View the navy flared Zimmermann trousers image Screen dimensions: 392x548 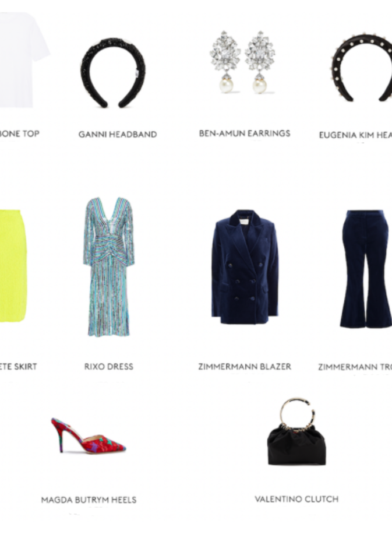366,269
